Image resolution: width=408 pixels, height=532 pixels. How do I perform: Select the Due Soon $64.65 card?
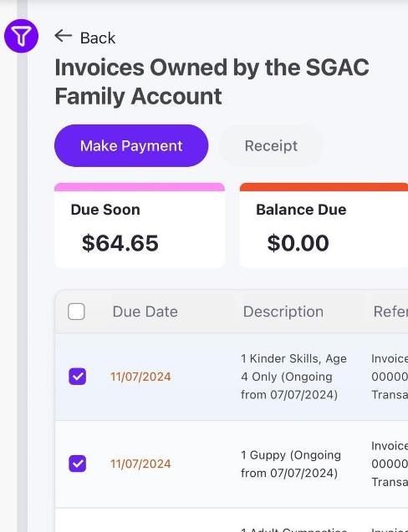(140, 225)
